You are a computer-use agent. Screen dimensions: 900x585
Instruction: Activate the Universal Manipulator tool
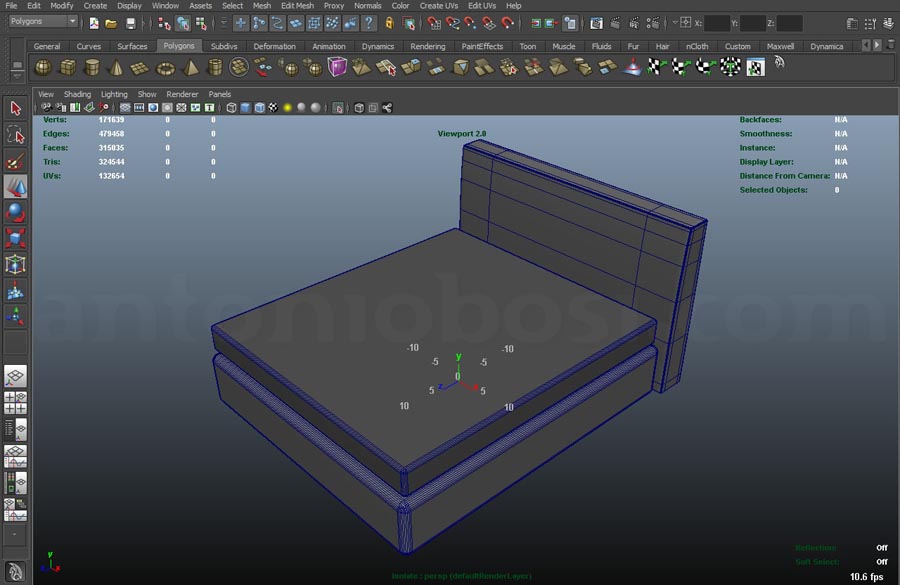pyautogui.click(x=15, y=265)
